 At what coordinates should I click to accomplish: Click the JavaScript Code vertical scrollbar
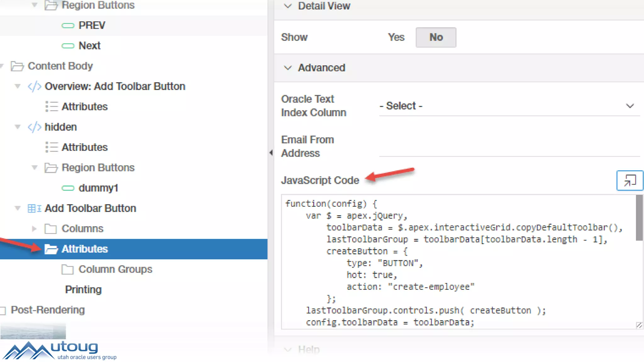[639, 217]
